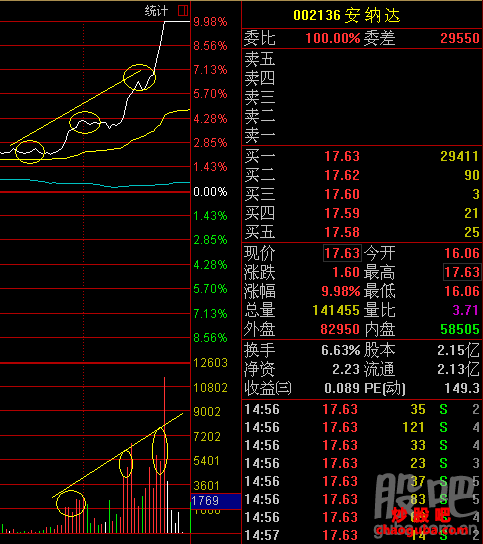Click the green 内盘 value 58505

pyautogui.click(x=460, y=329)
